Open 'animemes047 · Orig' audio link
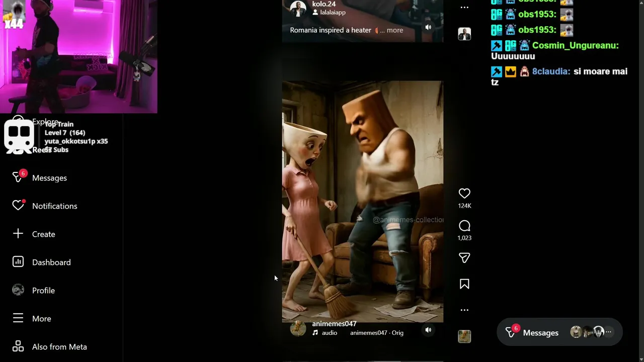The width and height of the screenshot is (644, 362). 377,333
